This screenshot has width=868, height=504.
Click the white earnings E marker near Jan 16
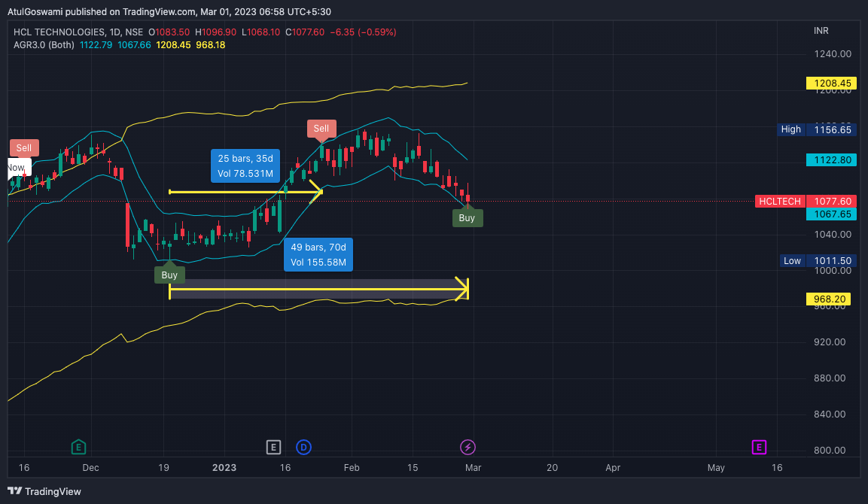pos(273,447)
